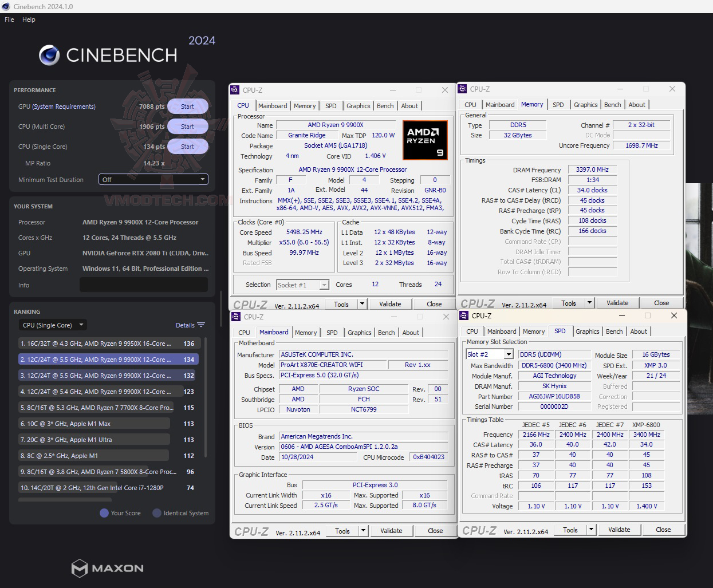The width and height of the screenshot is (713, 588).
Task: Click the Cinebench app icon in title bar
Action: [6, 6]
